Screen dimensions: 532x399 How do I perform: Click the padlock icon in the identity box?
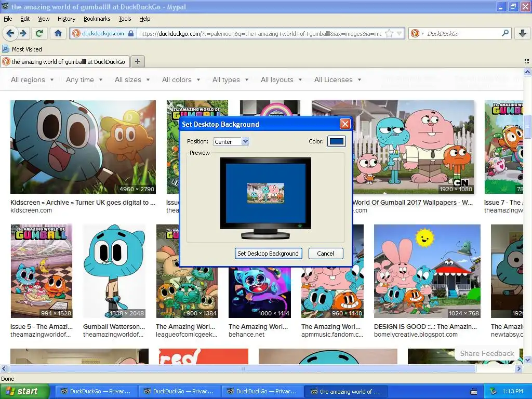pyautogui.click(x=131, y=33)
